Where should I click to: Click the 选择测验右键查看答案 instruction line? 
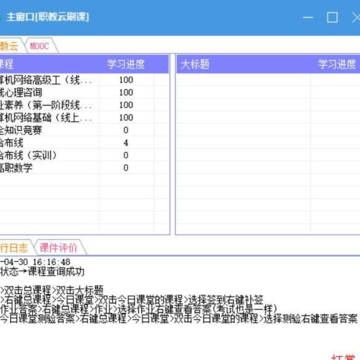[179, 319]
